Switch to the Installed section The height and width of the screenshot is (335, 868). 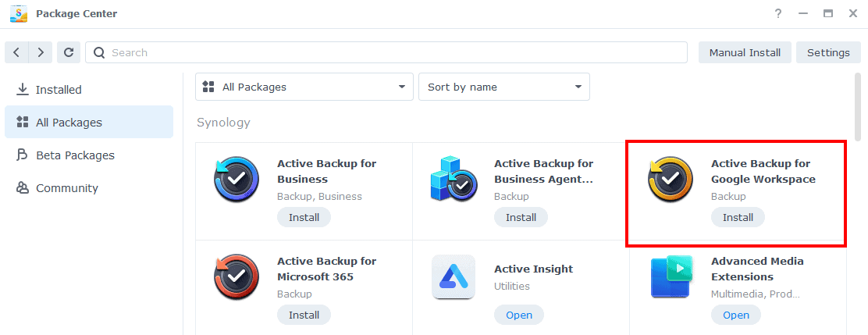(x=59, y=90)
